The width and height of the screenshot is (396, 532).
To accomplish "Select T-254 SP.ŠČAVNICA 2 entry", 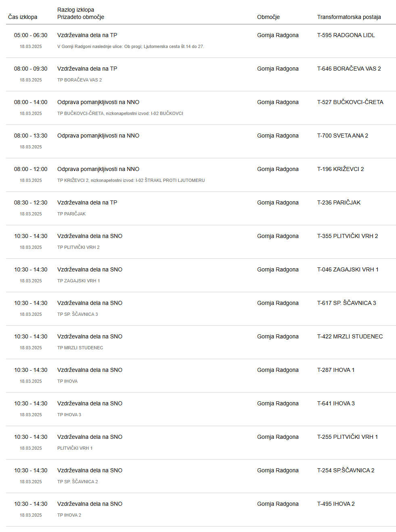I will (346, 470).
